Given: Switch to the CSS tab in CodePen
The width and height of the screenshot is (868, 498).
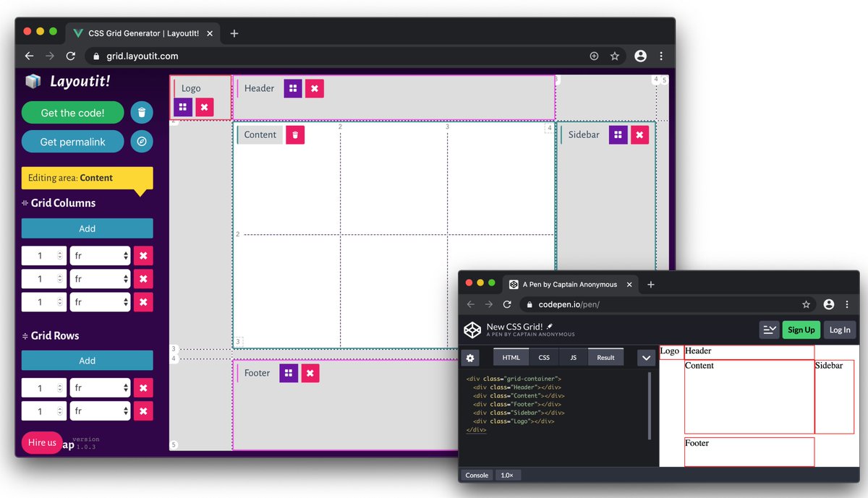Looking at the screenshot, I should [x=544, y=358].
